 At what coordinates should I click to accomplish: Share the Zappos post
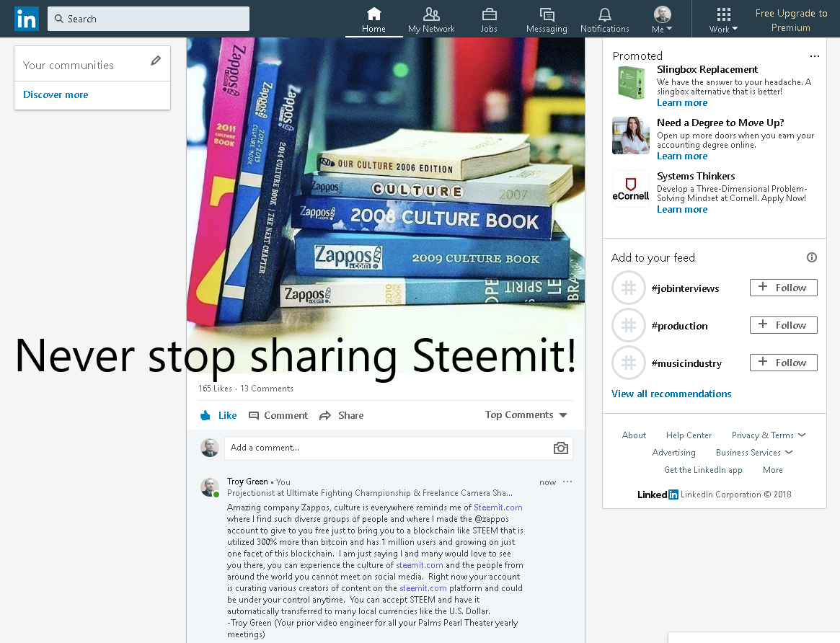coord(341,415)
